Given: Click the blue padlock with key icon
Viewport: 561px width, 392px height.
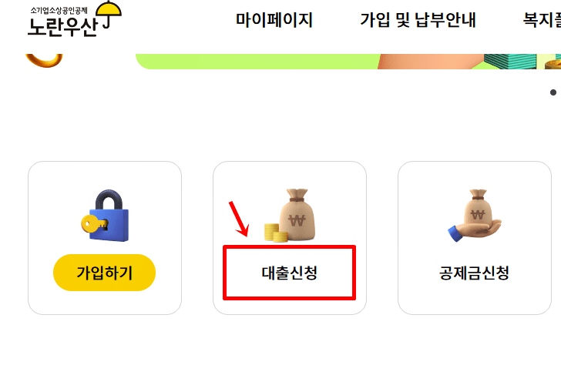Looking at the screenshot, I should point(105,216).
